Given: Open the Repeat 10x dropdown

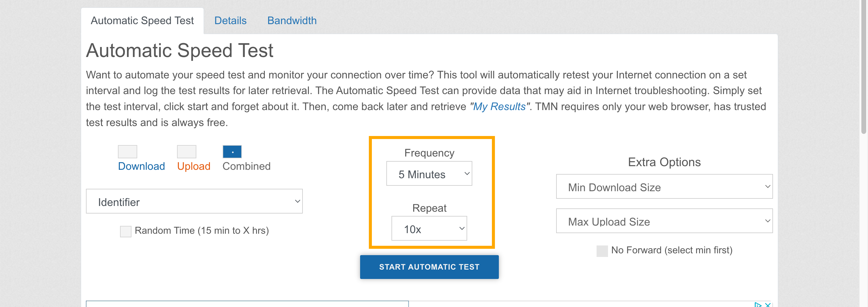Looking at the screenshot, I should pos(429,229).
